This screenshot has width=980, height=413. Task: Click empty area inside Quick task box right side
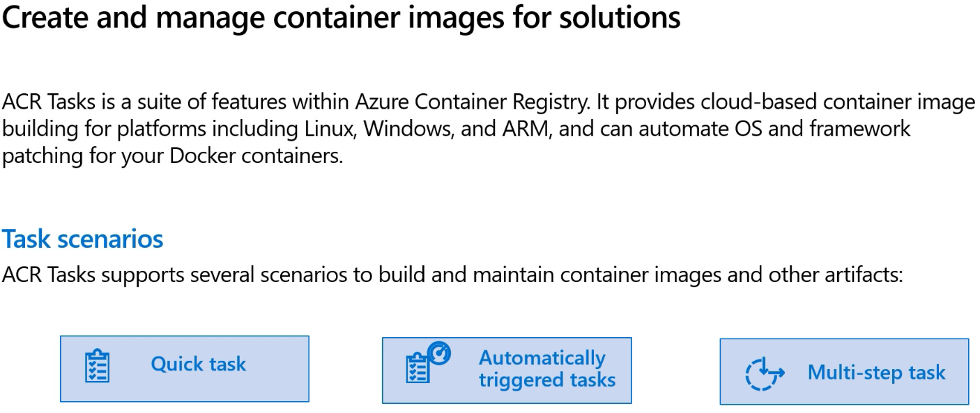[279, 368]
